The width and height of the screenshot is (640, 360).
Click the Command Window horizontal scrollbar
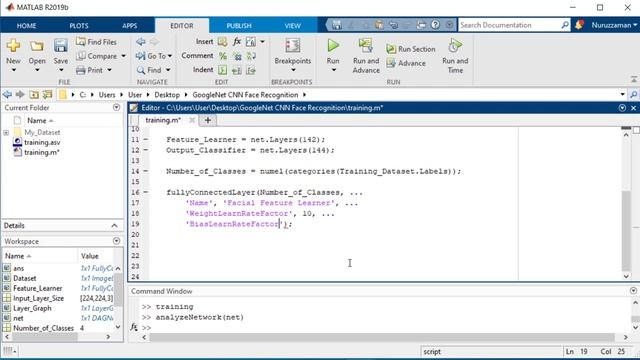[x=382, y=337]
